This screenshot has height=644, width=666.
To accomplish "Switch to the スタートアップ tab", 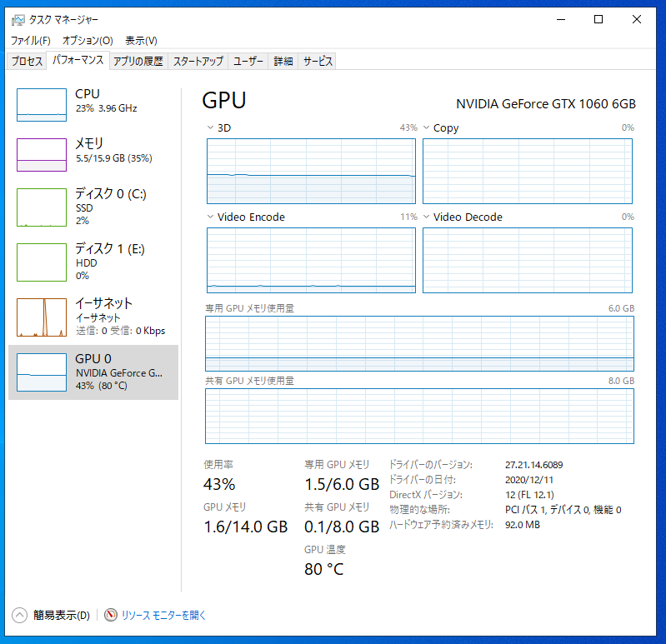I will click(x=198, y=61).
